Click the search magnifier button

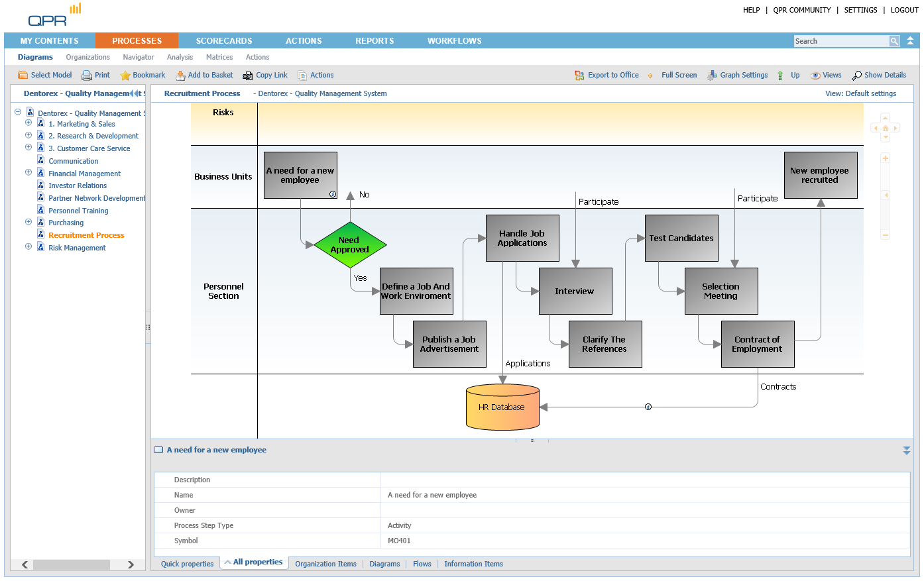pyautogui.click(x=894, y=41)
